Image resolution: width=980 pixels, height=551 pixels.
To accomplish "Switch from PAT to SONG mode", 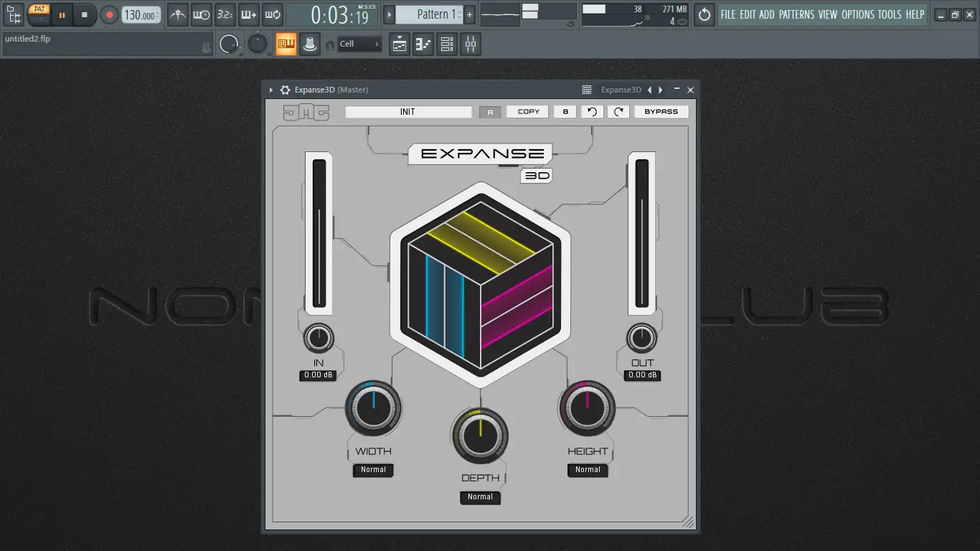I will pyautogui.click(x=39, y=18).
